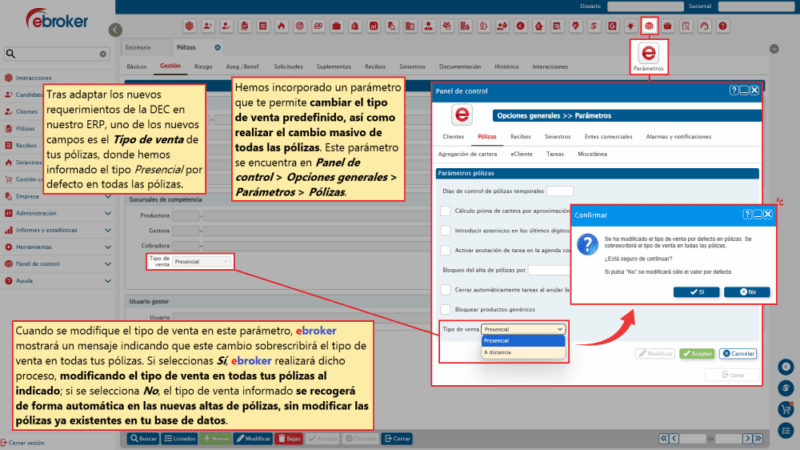Choose A distancia from the Tipo de venta list
The width and height of the screenshot is (800, 450).
click(523, 352)
